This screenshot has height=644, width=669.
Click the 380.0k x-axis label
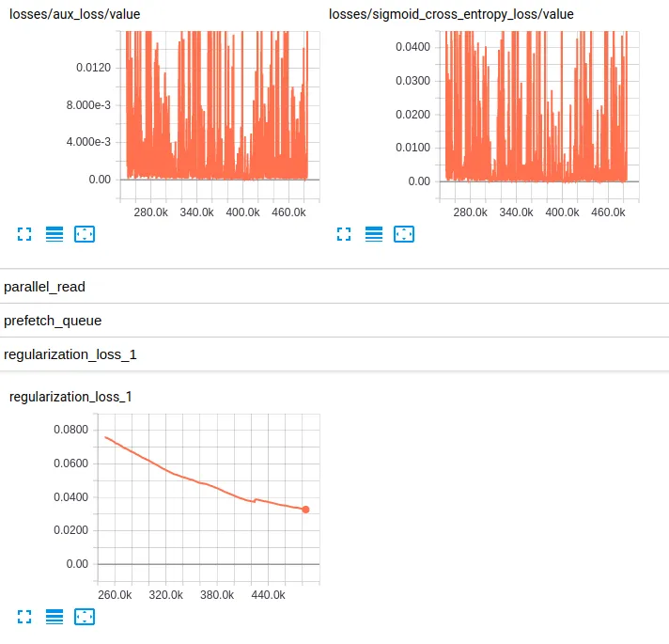click(x=217, y=595)
